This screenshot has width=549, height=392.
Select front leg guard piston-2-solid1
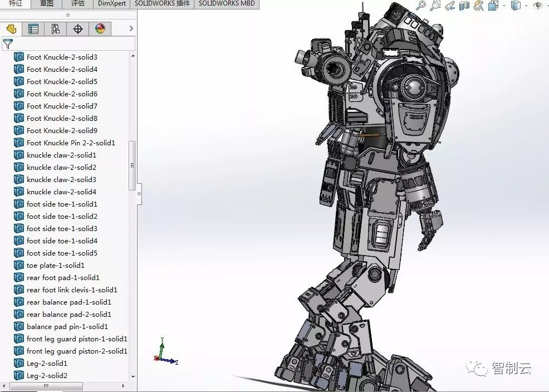pyautogui.click(x=77, y=351)
